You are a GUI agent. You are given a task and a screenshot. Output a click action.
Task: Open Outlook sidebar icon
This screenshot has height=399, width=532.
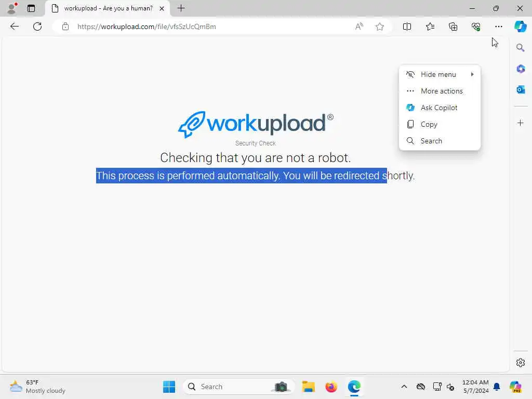[x=521, y=89]
